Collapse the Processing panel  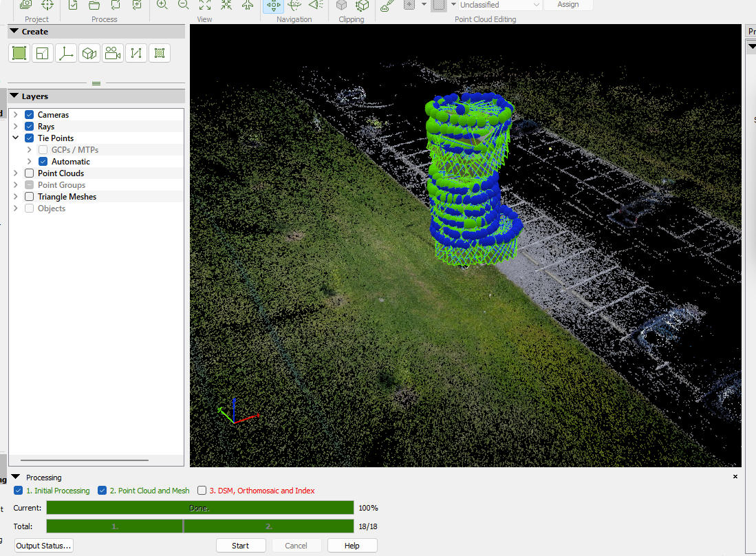pyautogui.click(x=15, y=477)
